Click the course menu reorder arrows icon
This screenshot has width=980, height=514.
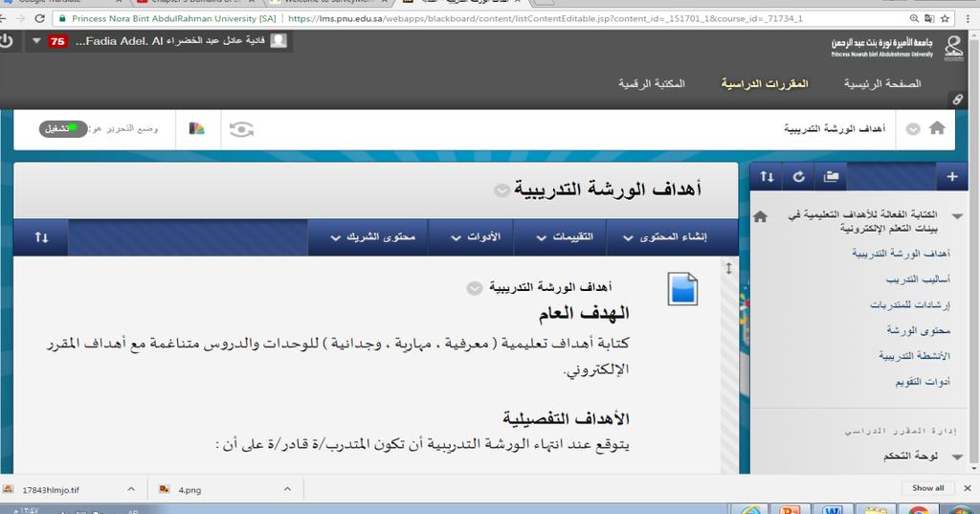(x=767, y=177)
